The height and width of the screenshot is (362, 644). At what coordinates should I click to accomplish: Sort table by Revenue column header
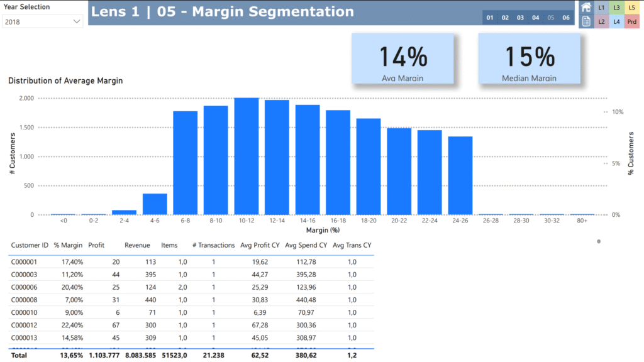[137, 245]
